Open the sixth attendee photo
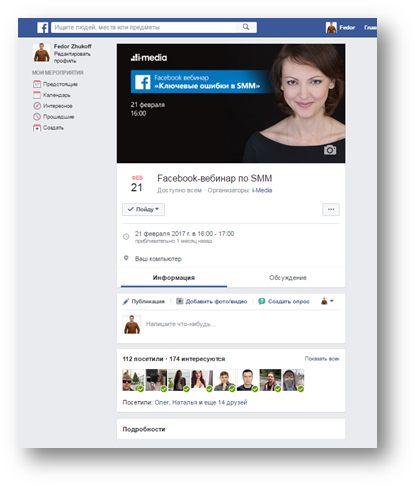The image size is (415, 486). 247,380
